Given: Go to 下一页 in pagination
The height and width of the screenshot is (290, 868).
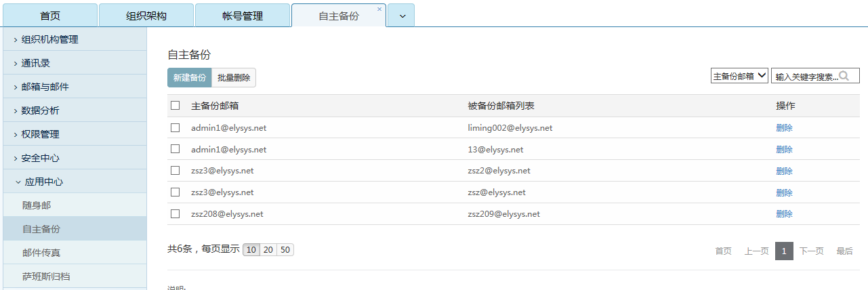Looking at the screenshot, I should click(811, 251).
